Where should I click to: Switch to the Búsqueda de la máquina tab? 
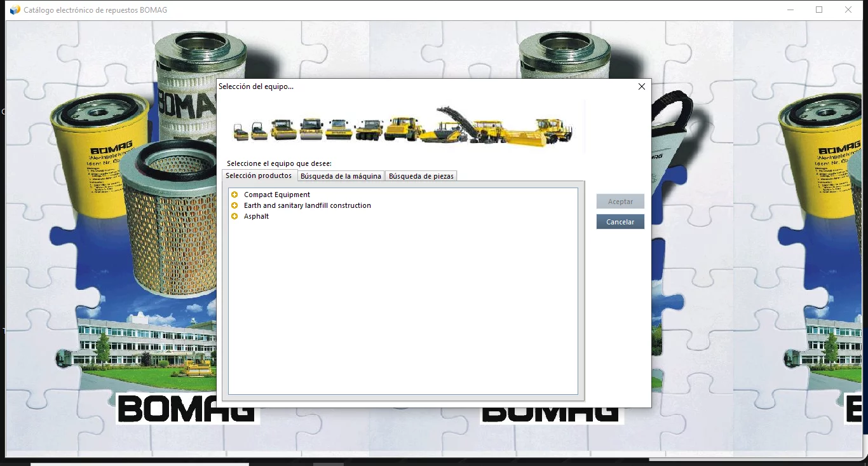pyautogui.click(x=341, y=175)
